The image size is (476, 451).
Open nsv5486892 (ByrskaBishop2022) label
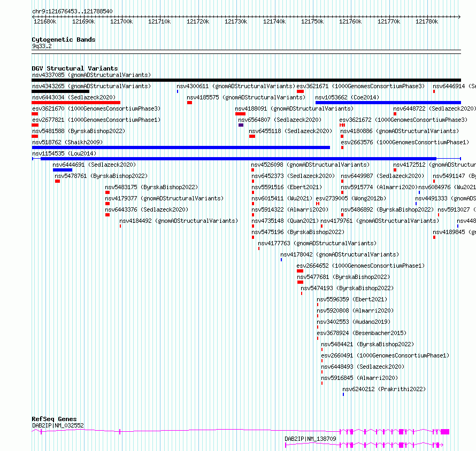(387, 209)
